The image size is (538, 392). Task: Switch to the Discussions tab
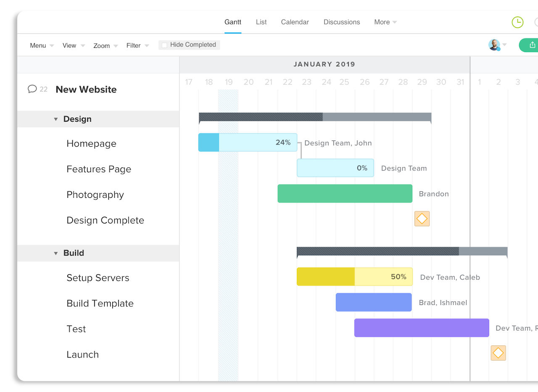click(342, 22)
